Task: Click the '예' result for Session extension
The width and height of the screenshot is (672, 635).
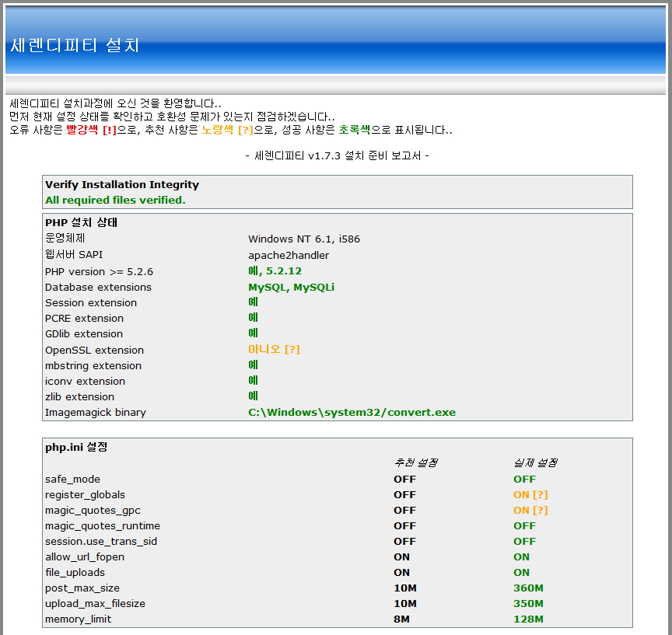Action: [254, 302]
